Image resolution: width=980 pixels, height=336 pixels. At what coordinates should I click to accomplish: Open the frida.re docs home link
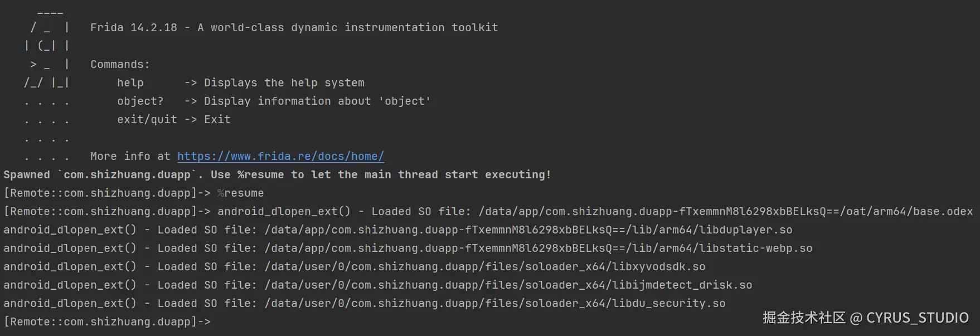(280, 157)
